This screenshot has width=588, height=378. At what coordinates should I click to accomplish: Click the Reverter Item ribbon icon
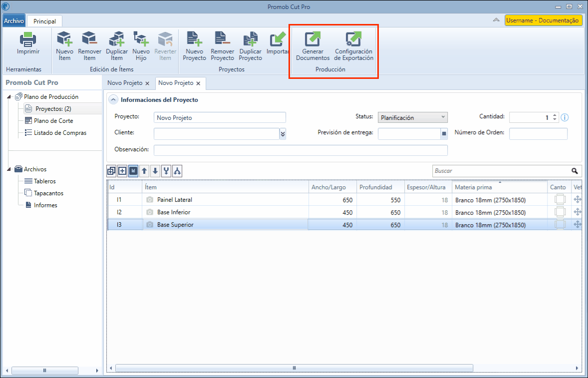pyautogui.click(x=165, y=39)
